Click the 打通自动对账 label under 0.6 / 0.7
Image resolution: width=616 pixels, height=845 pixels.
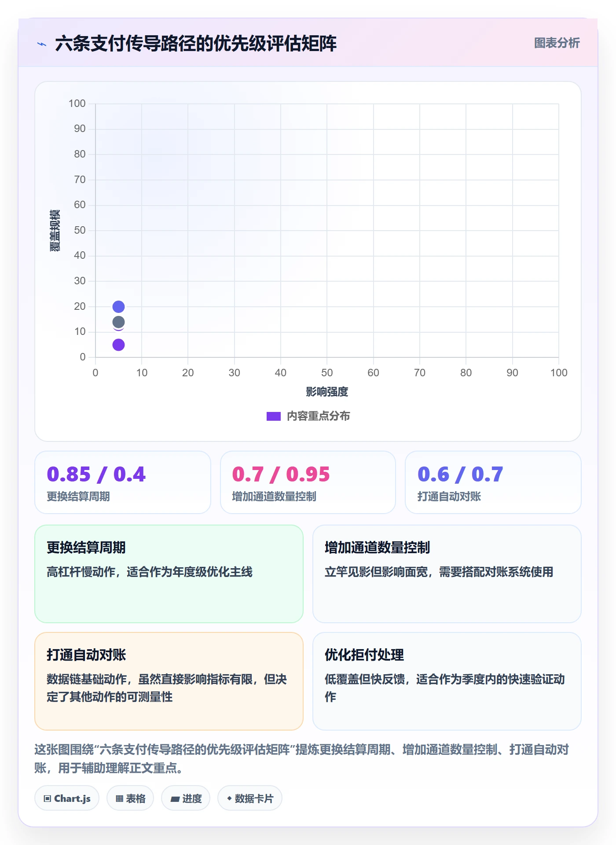tap(449, 496)
